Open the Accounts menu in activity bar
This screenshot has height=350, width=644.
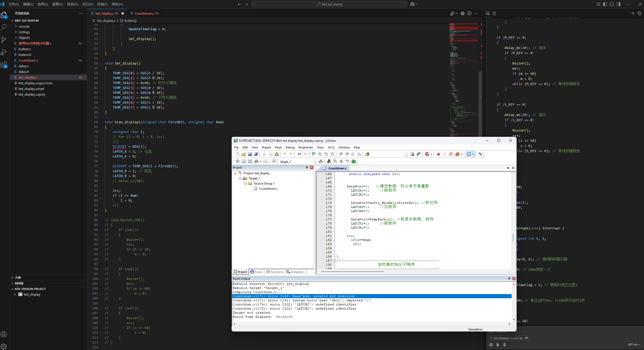[4, 334]
